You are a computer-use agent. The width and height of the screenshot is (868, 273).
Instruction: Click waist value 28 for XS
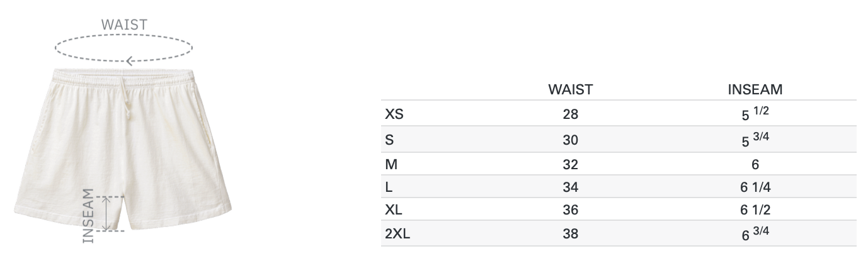pos(570,114)
